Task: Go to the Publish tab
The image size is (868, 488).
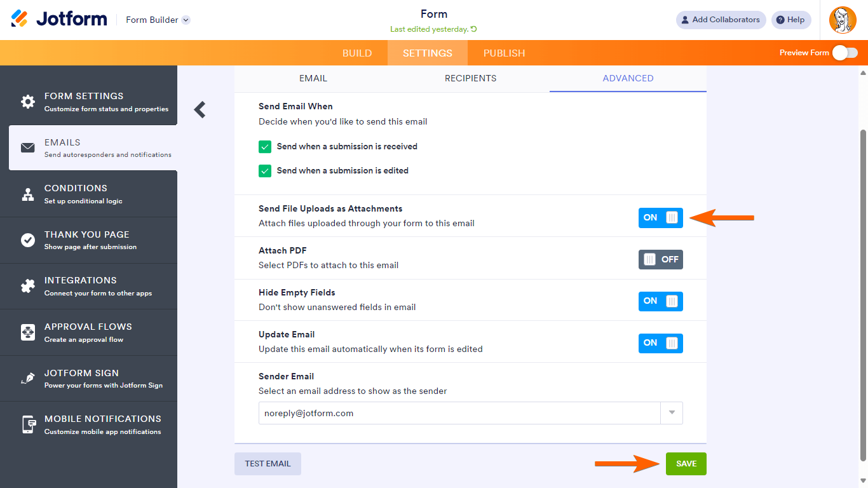Action: [505, 53]
